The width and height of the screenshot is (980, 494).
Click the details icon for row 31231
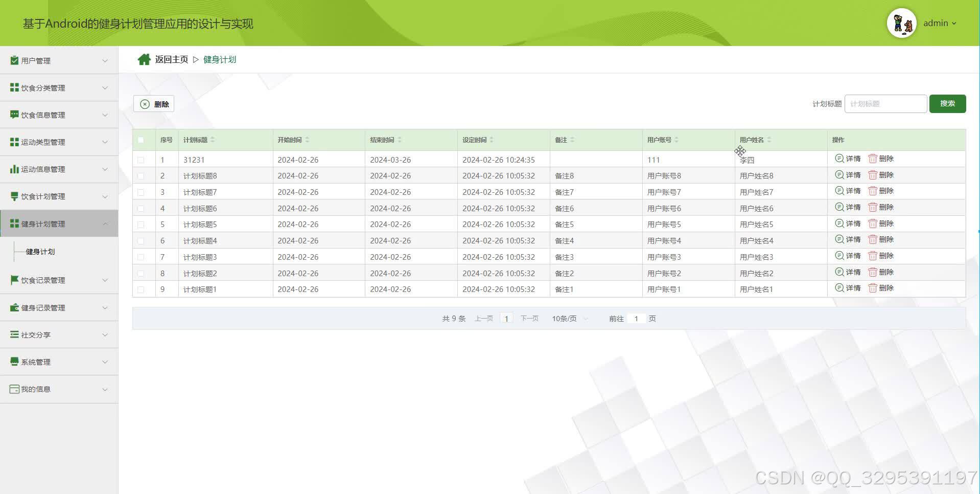pyautogui.click(x=839, y=159)
